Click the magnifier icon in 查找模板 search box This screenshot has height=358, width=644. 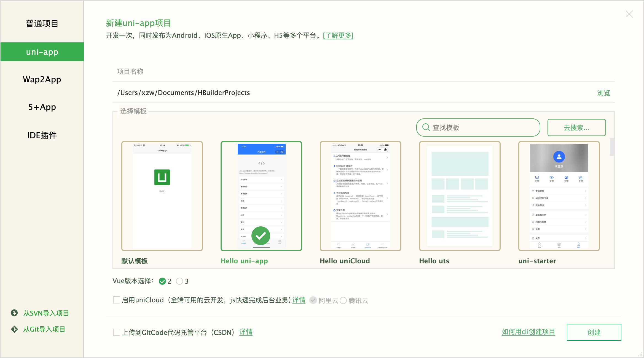coord(425,128)
